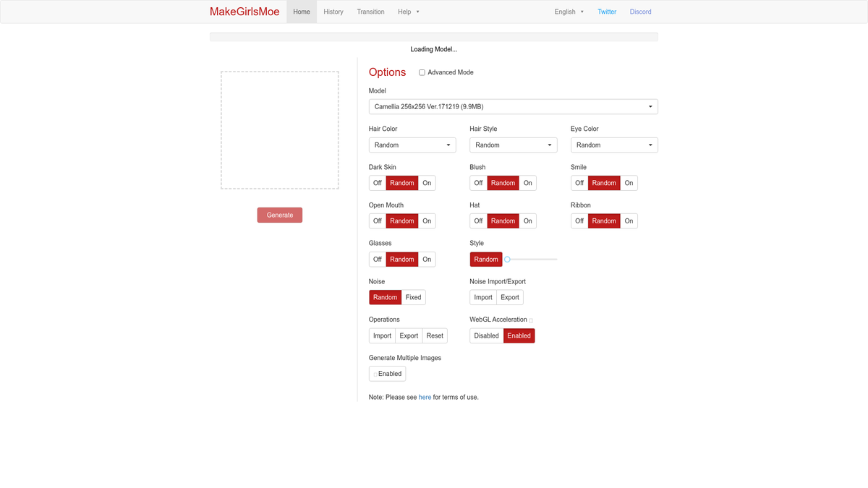Screen dimensions: 868x488
Task: Open the Eye Color dropdown
Action: [x=613, y=145]
